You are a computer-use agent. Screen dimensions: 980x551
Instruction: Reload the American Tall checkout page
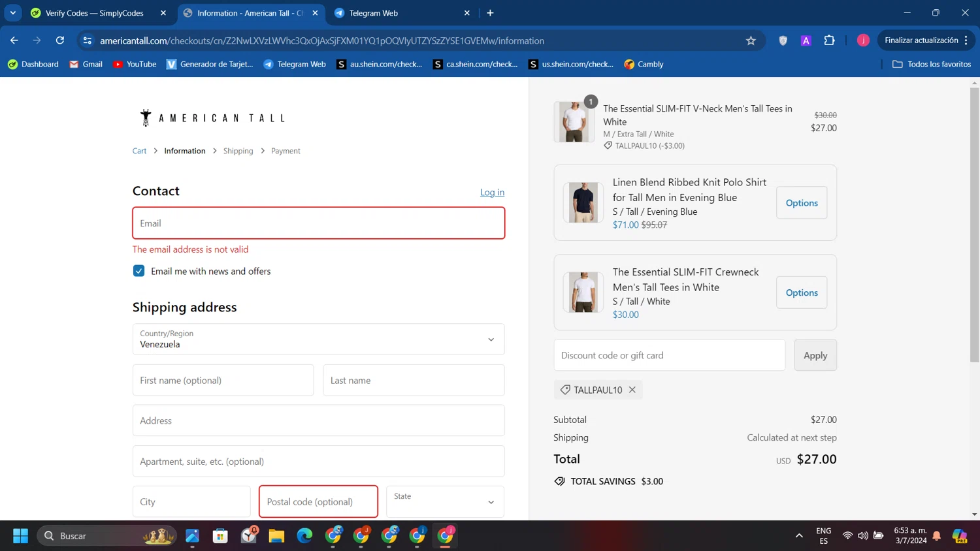60,40
